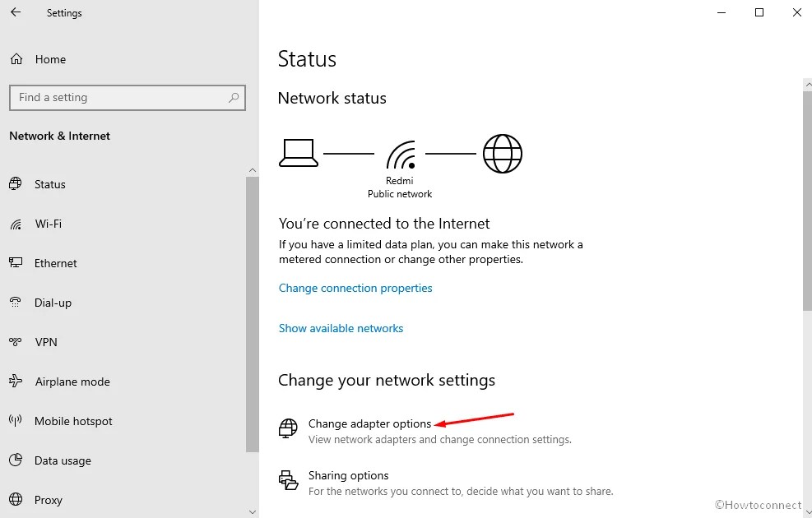The width and height of the screenshot is (812, 518).
Task: Click the Sharing options network icon
Action: pos(287,480)
